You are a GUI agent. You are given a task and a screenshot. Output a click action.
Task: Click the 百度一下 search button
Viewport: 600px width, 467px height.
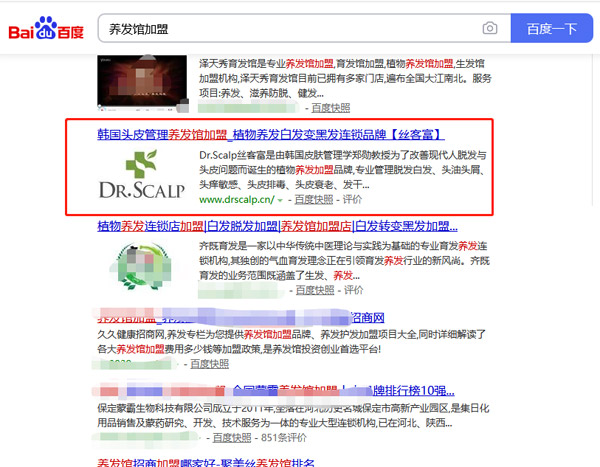click(x=552, y=28)
